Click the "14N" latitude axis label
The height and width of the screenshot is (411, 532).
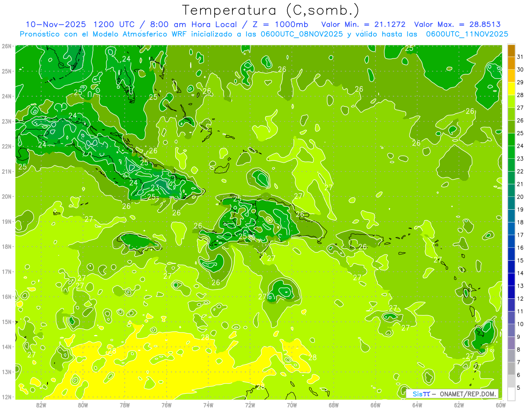tap(6, 347)
